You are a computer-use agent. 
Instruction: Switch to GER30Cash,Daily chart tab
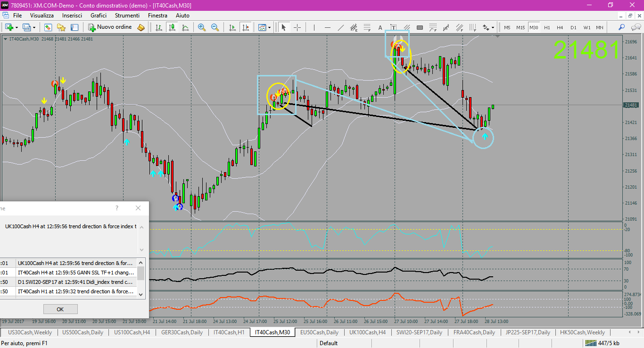[182, 332]
